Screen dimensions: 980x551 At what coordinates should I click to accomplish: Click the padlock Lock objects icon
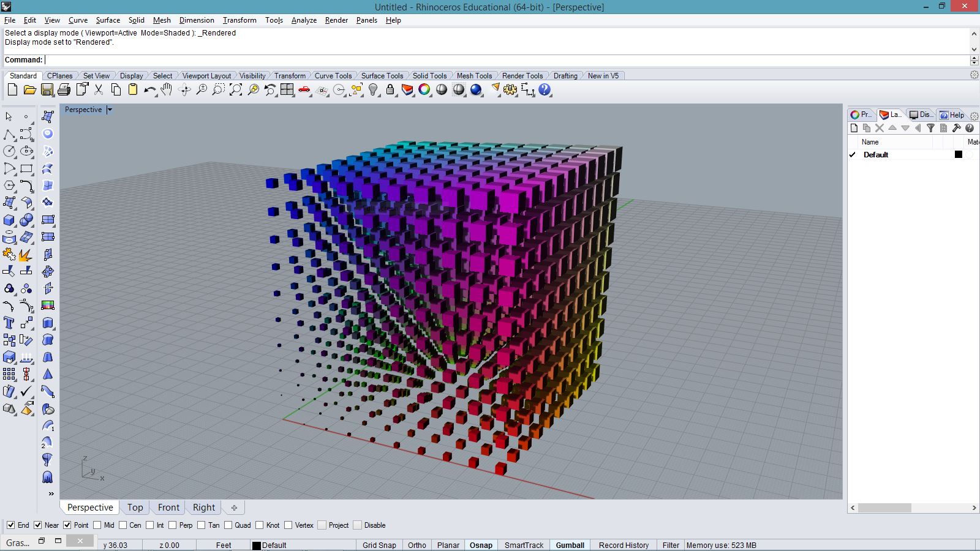pyautogui.click(x=390, y=90)
